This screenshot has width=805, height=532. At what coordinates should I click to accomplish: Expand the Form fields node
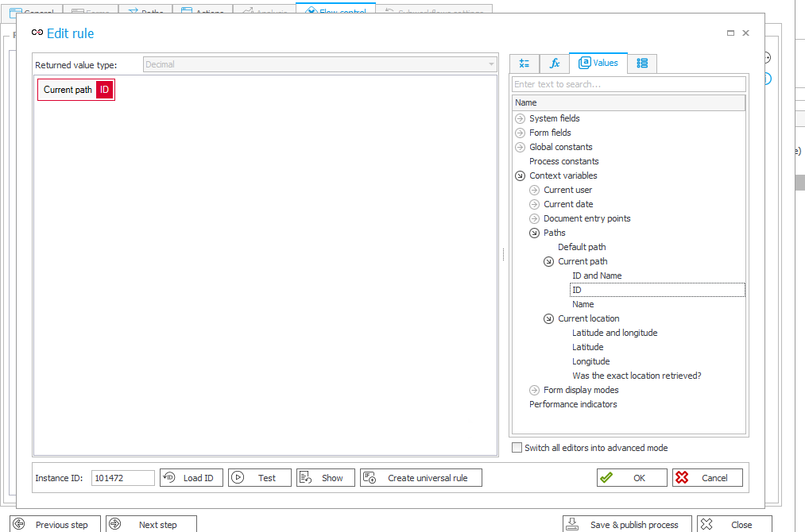520,133
